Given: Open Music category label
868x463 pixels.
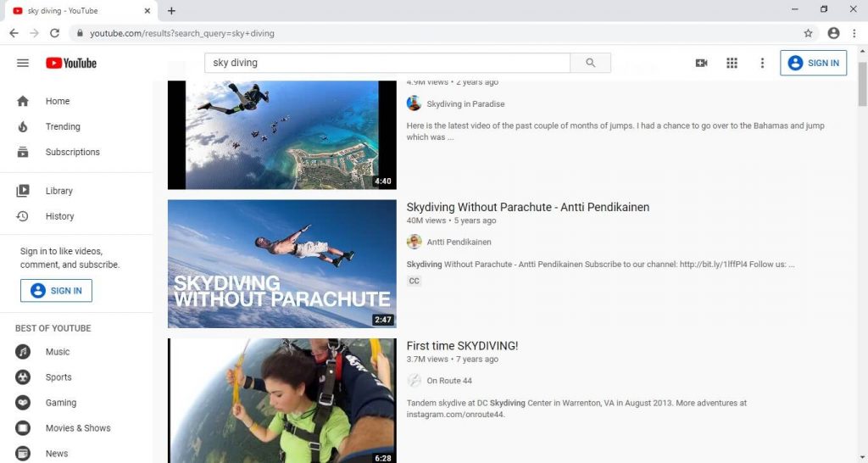Looking at the screenshot, I should (58, 352).
